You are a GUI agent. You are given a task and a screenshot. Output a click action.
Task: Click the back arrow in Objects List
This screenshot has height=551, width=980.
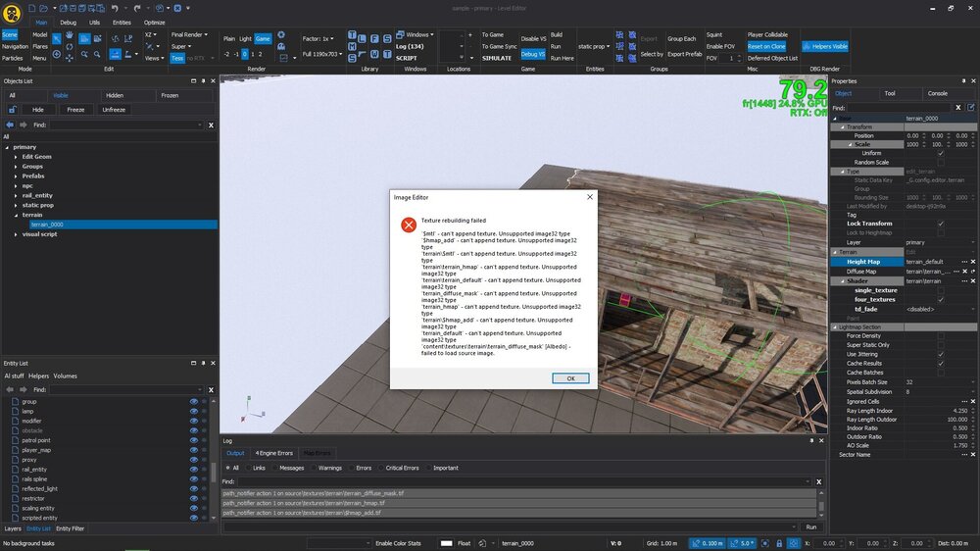(10, 125)
